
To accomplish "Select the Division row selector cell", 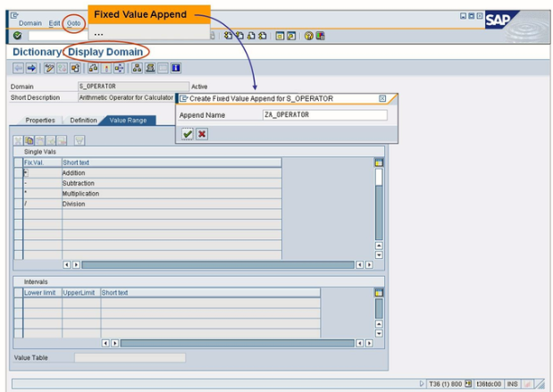I will 18,204.
